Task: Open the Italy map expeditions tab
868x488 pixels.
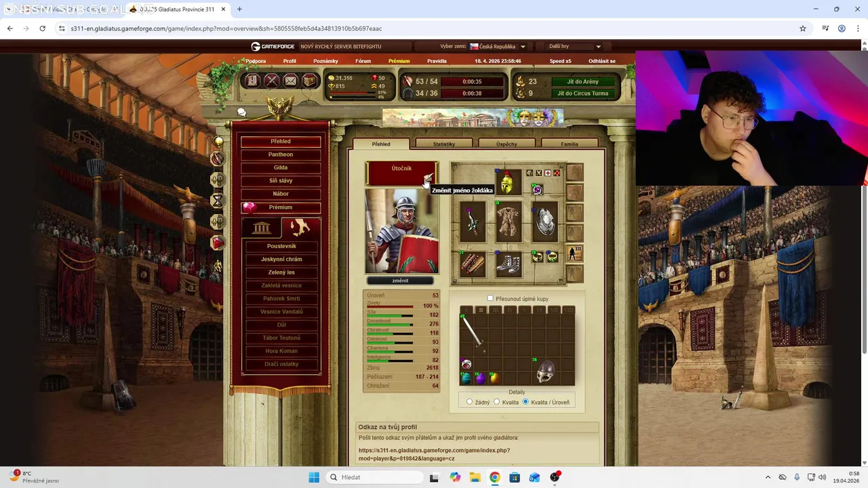Action: 300,228
